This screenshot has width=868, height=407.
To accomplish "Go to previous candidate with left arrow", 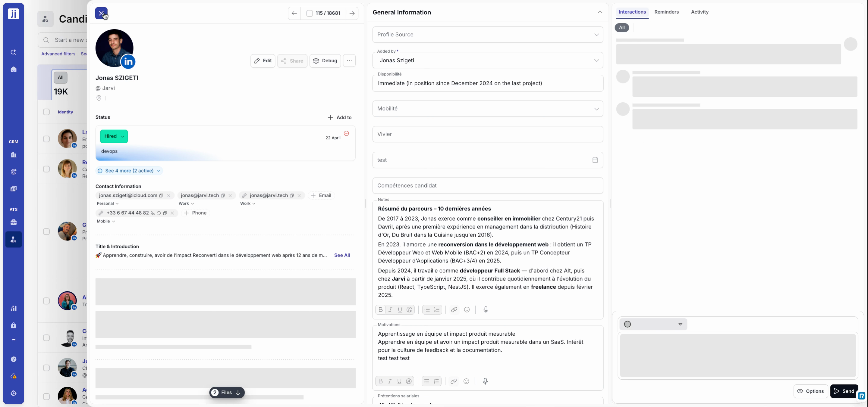I will click(294, 13).
